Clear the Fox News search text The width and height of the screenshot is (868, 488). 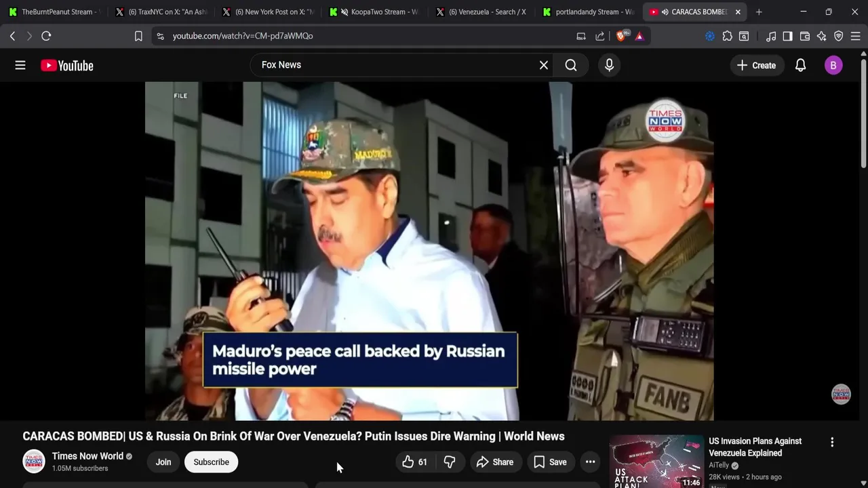click(543, 65)
